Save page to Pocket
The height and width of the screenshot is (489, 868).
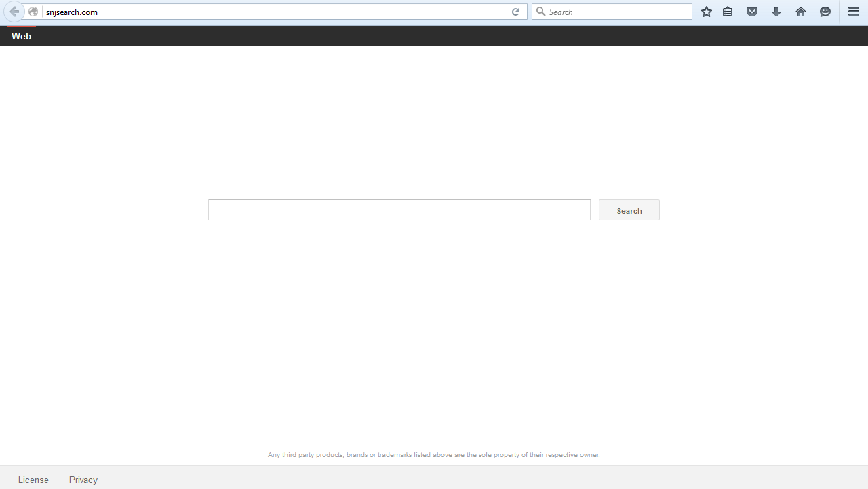click(752, 12)
